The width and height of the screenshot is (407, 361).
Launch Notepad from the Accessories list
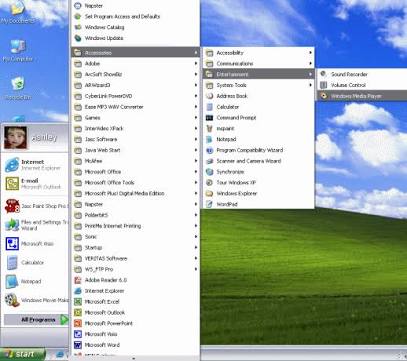click(x=258, y=139)
